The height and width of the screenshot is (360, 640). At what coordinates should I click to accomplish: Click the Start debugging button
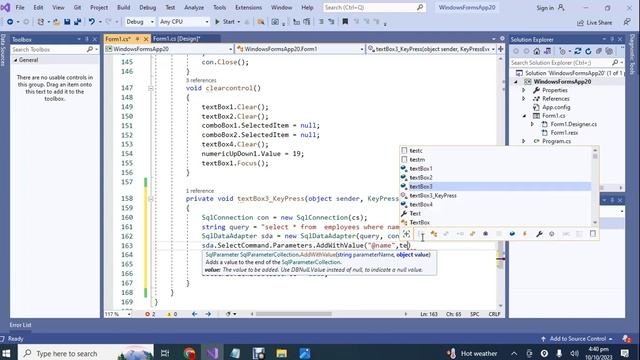click(227, 22)
